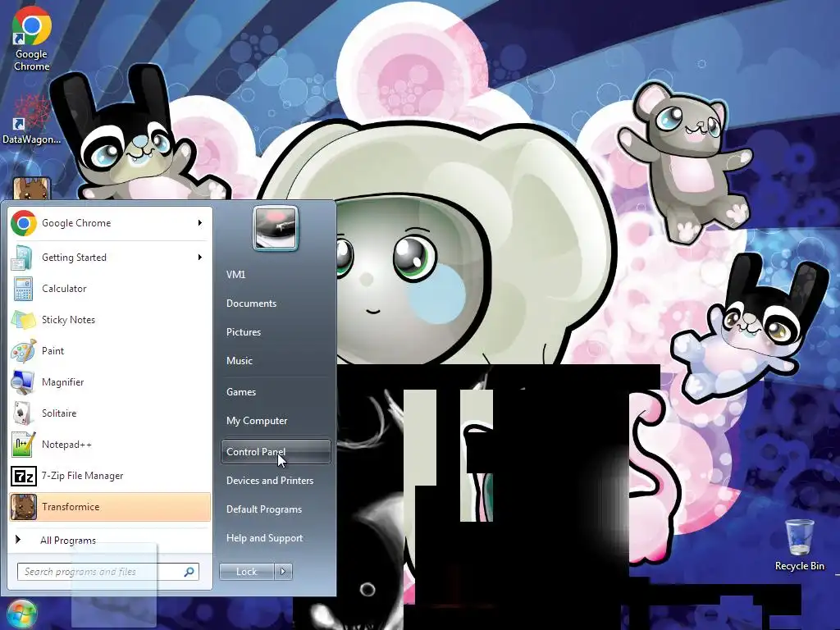This screenshot has height=630, width=840.
Task: Click the Getting Started icon
Action: click(23, 257)
